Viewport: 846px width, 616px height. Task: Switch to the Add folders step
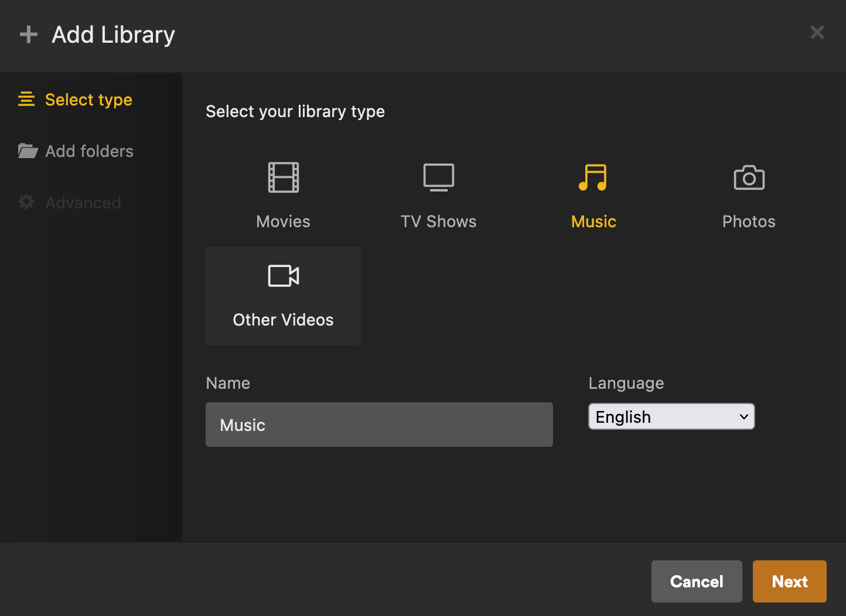(x=89, y=151)
